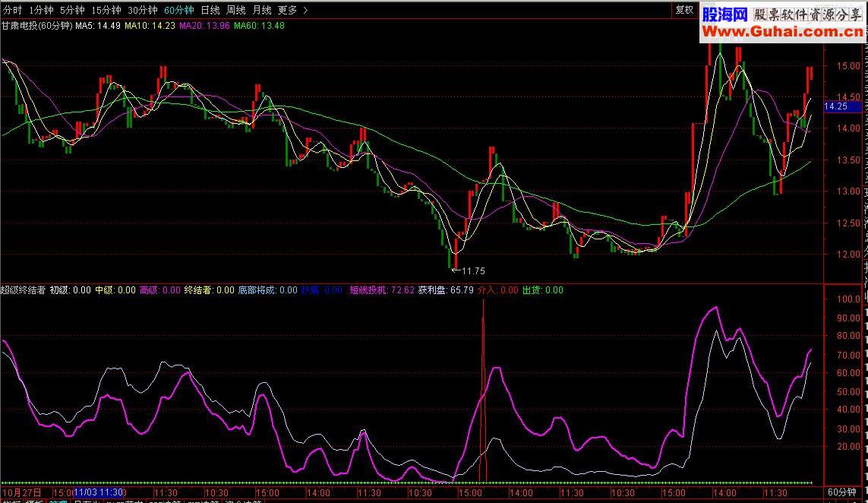Image resolution: width=868 pixels, height=503 pixels.
Task: Click the 50.00 indicator axis label
Action: (x=848, y=391)
